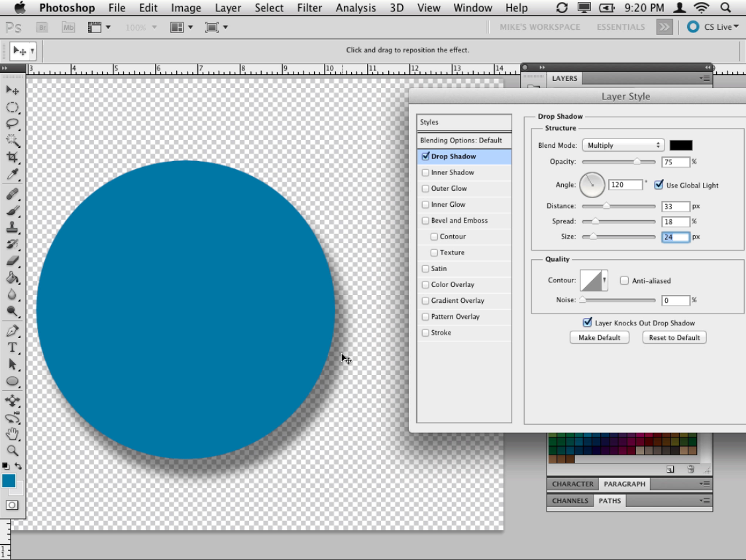Image resolution: width=746 pixels, height=560 pixels.
Task: Select the Path Selection tool
Action: [13, 364]
